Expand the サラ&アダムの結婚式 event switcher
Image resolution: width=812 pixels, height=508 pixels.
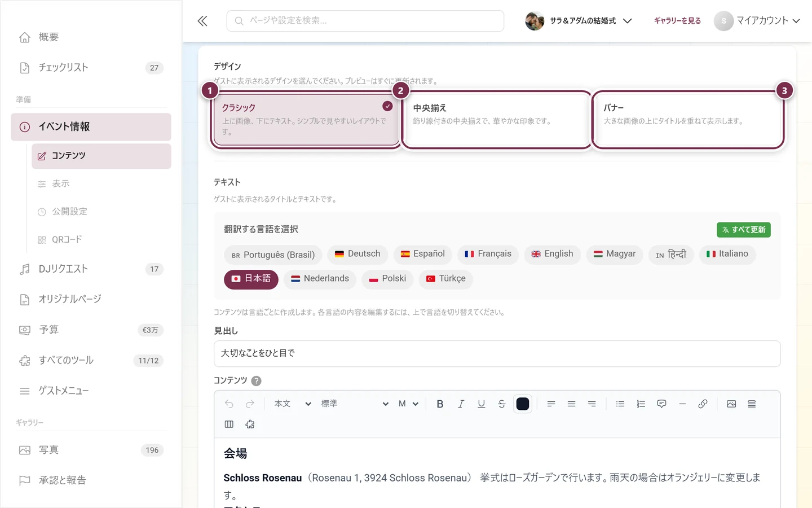pos(579,21)
